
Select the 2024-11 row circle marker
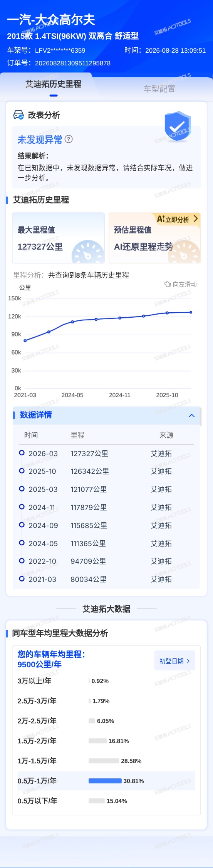pos(22,506)
